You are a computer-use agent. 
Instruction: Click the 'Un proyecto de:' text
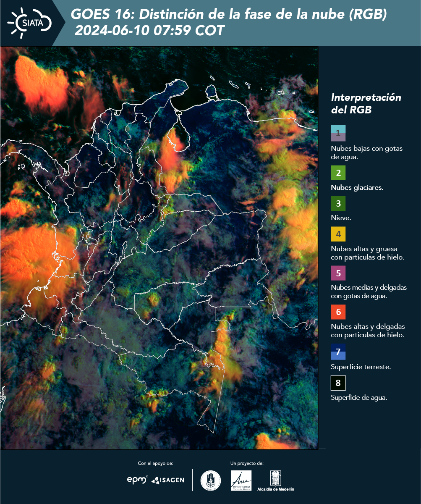pyautogui.click(x=247, y=463)
